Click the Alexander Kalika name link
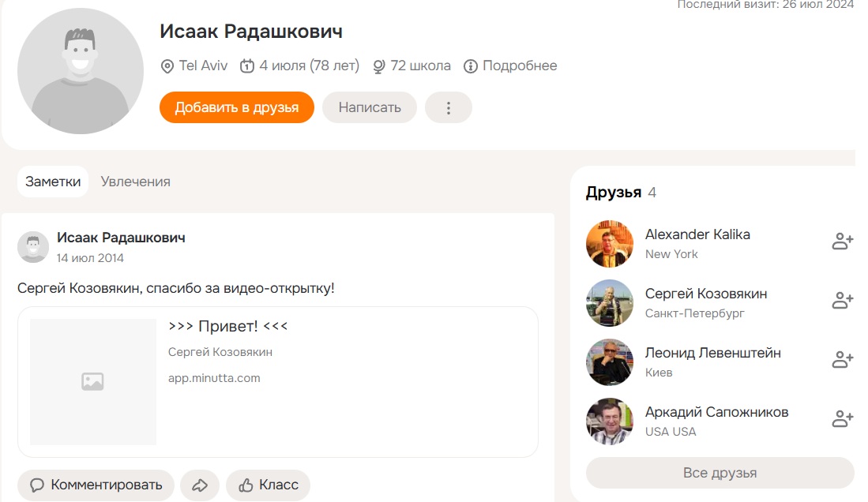Image resolution: width=868 pixels, height=502 pixels. (x=697, y=234)
